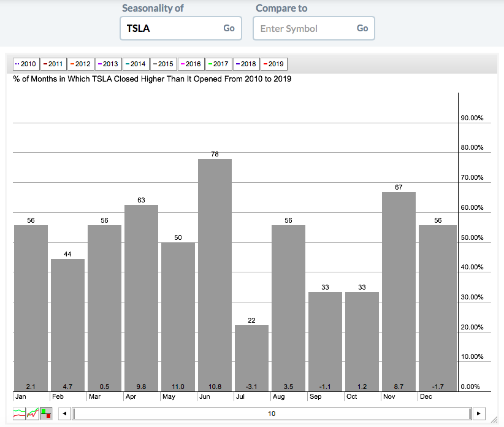Toggle the 2017 year legend button
Viewport: 504px width, 427px height.
[x=218, y=64]
